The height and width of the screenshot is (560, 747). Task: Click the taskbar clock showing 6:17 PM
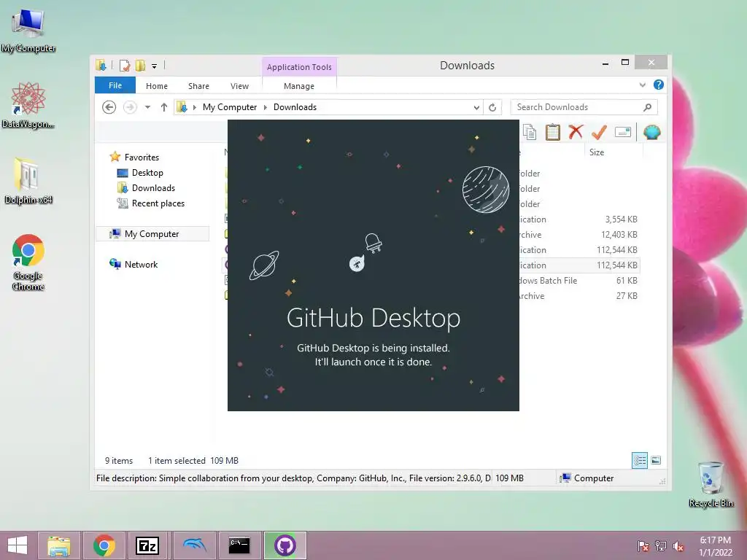click(715, 546)
